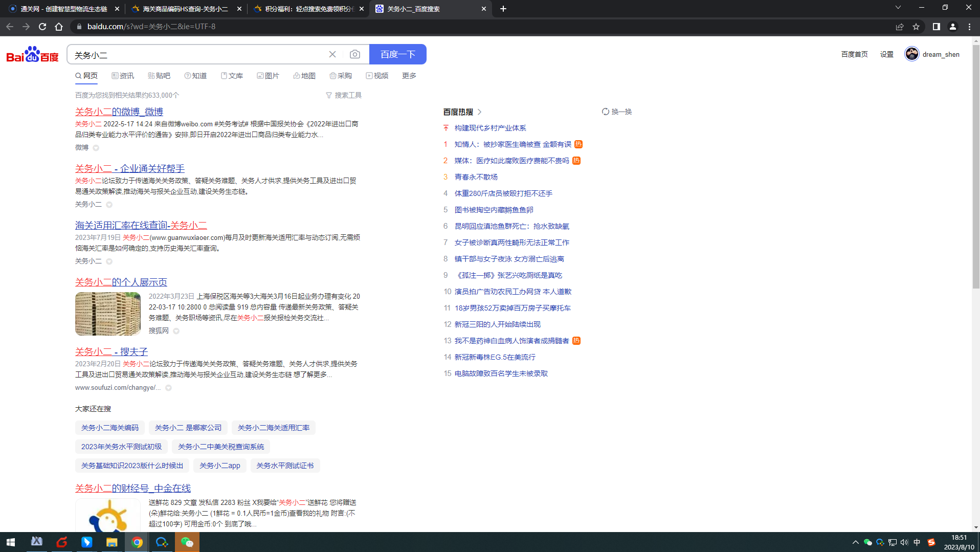Image resolution: width=980 pixels, height=552 pixels.
Task: Click related search 关务小二海关编码
Action: click(110, 428)
